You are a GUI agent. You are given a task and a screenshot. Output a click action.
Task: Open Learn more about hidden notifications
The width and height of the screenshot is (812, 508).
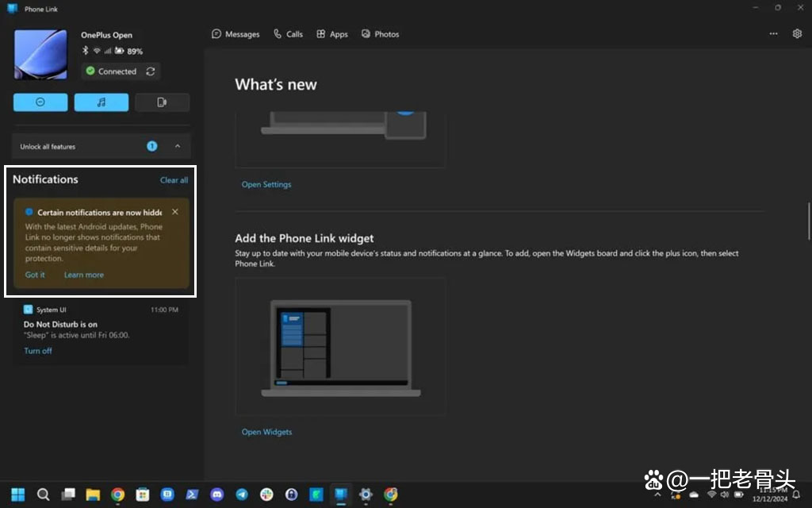tap(84, 275)
